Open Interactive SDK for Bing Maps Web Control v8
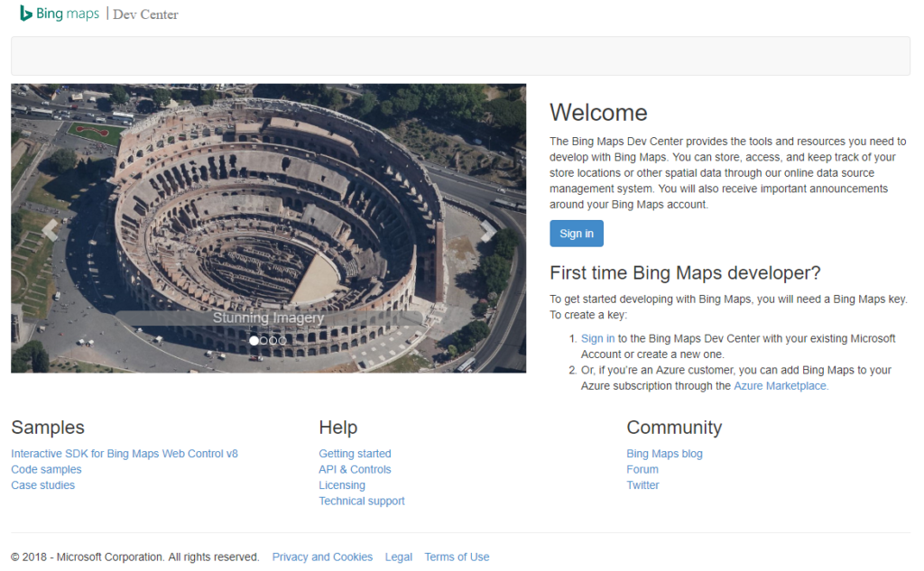This screenshot has height=571, width=924. click(124, 453)
